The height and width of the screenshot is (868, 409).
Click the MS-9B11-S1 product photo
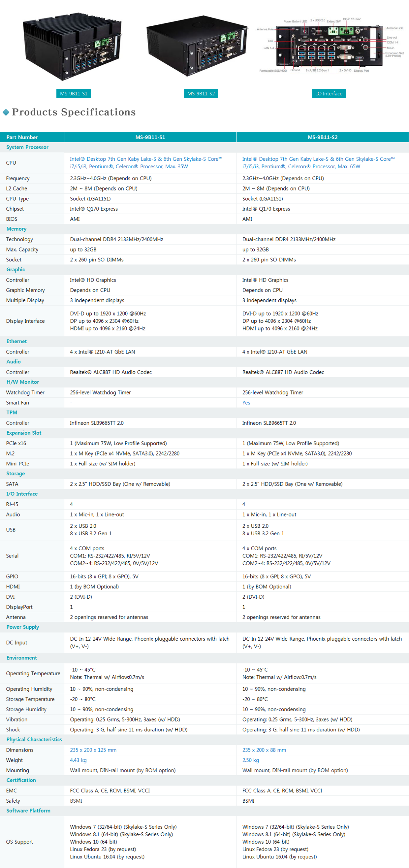tap(72, 47)
